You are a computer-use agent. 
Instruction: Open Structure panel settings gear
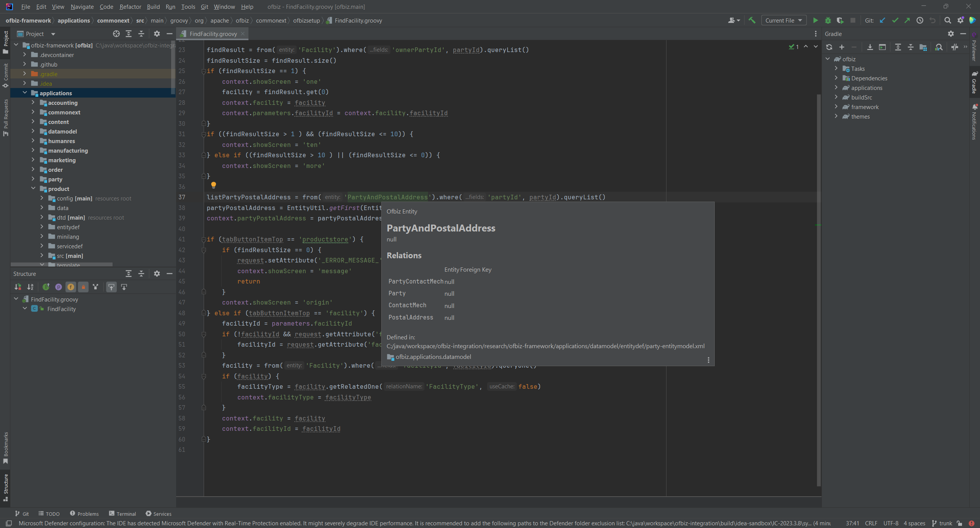pos(157,274)
